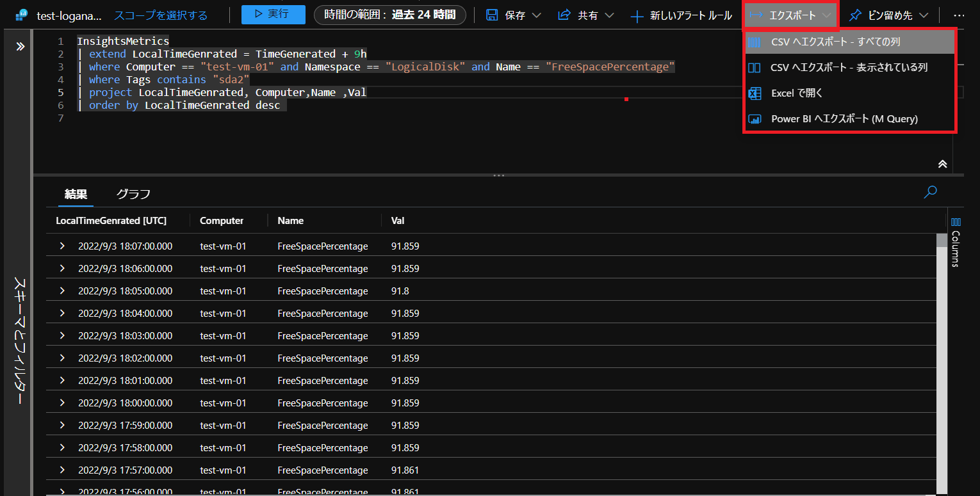
Task: Expand the 18:06:00.000 result row
Action: pyautogui.click(x=62, y=268)
